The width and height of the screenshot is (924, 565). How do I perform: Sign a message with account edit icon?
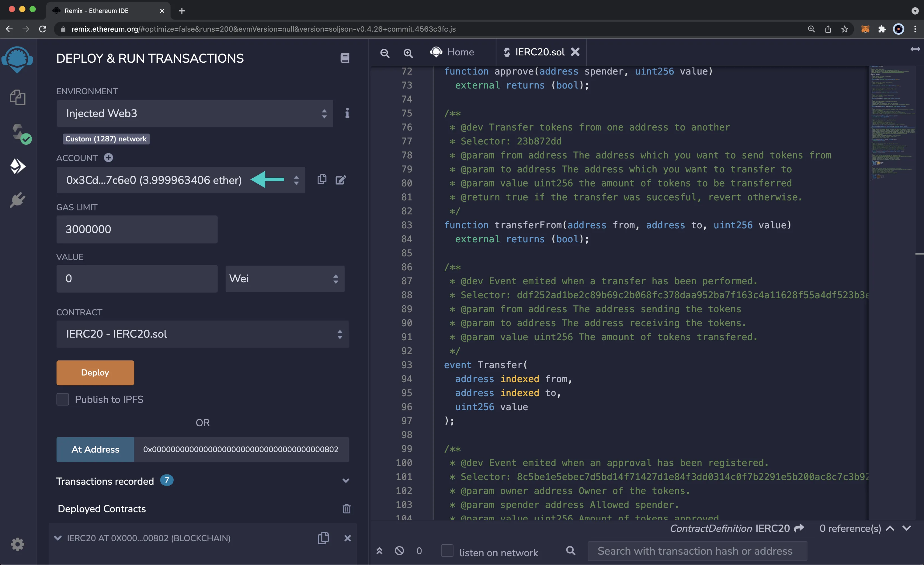(340, 180)
